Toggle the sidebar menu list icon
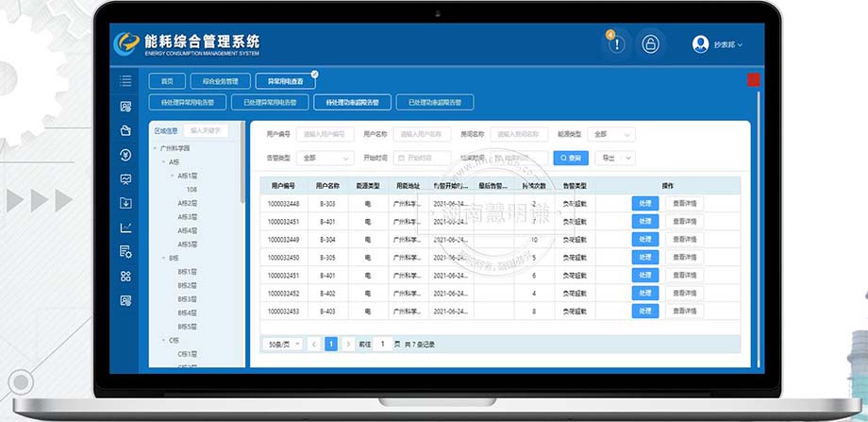 (125, 81)
